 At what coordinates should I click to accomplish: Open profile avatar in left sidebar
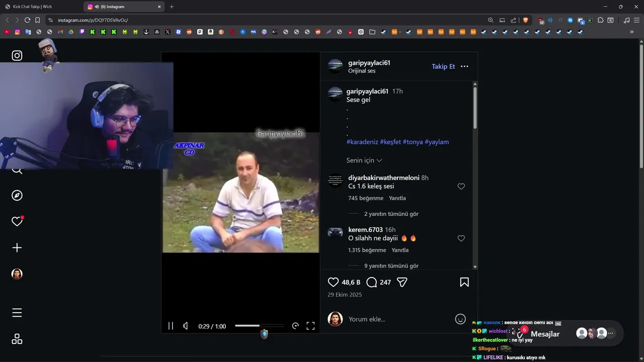(x=17, y=274)
